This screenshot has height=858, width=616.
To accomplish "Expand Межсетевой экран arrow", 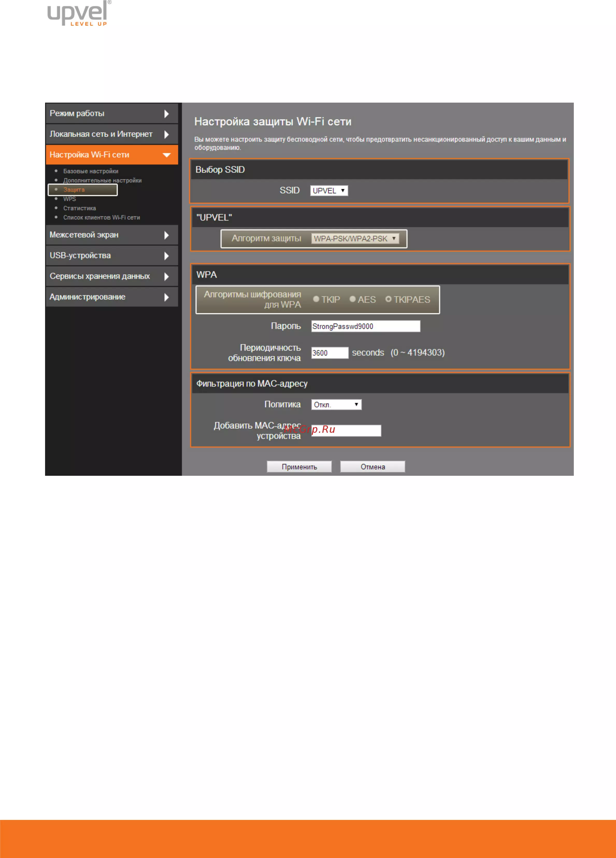I will coord(166,235).
